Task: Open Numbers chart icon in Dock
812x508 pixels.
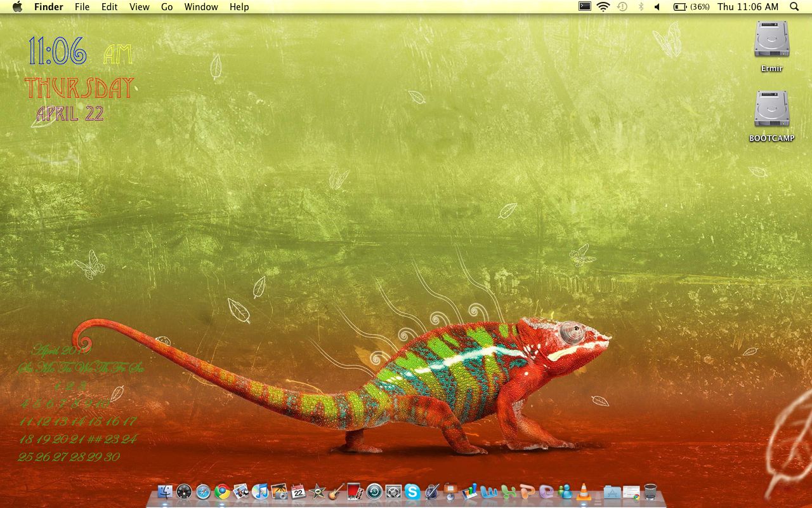Action: [x=469, y=491]
